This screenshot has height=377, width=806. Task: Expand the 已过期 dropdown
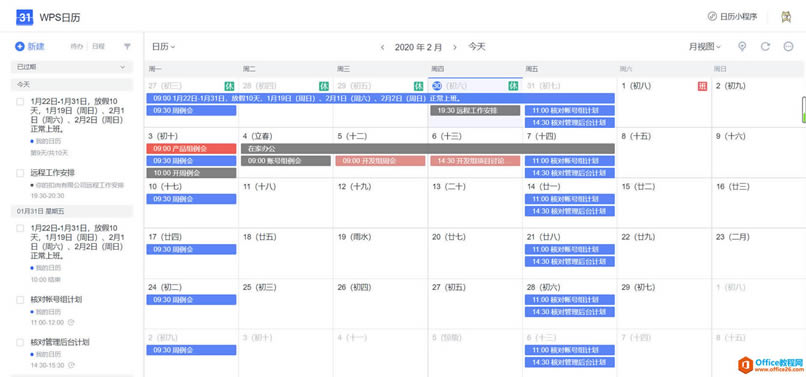(71, 67)
